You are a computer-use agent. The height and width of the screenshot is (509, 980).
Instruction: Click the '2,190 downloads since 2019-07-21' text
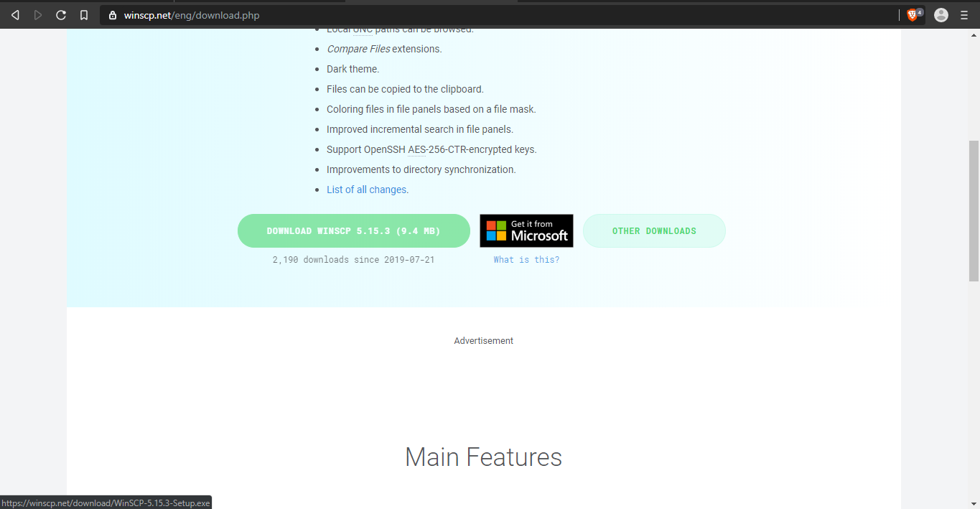click(353, 260)
